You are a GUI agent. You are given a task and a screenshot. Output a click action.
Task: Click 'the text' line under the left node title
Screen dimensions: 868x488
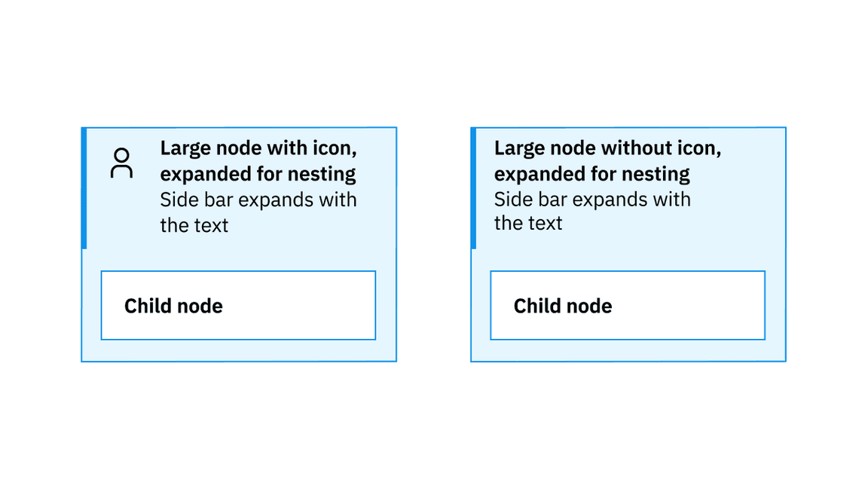[194, 224]
